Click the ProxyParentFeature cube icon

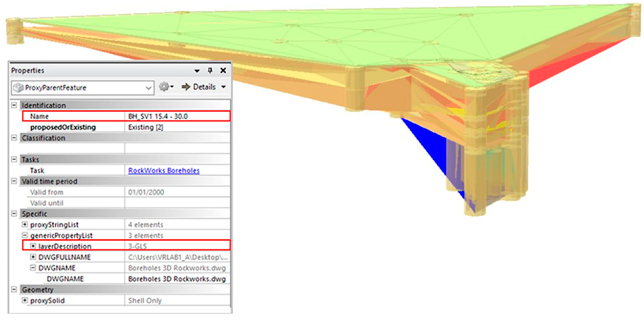[x=18, y=88]
